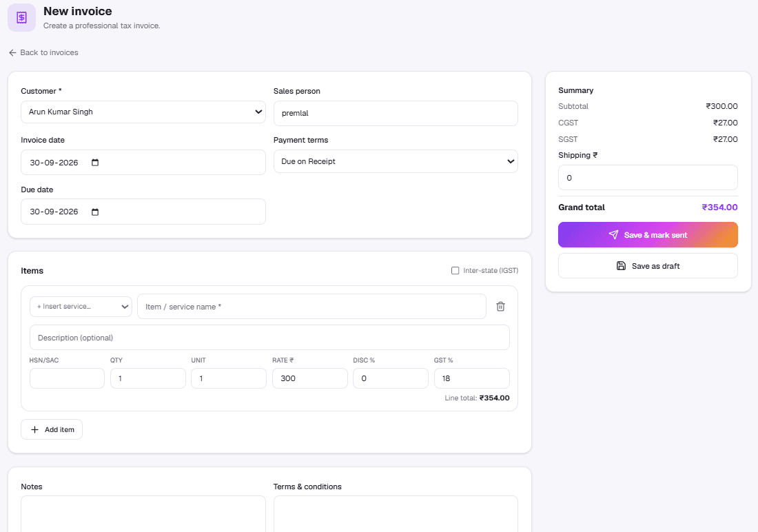758x532 pixels.
Task: Open the Customer dropdown showing Arun Kumar Singh
Action: click(x=143, y=112)
